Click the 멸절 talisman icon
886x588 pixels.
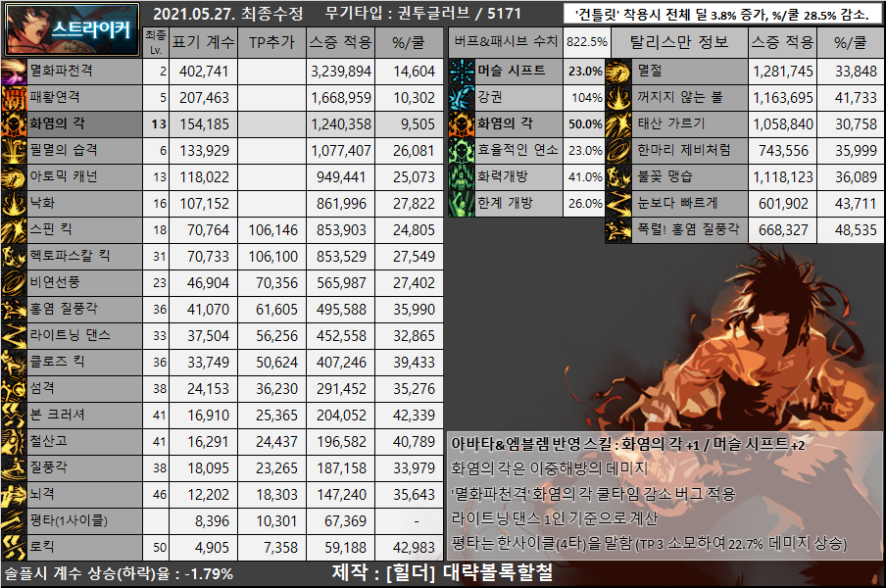(x=619, y=72)
